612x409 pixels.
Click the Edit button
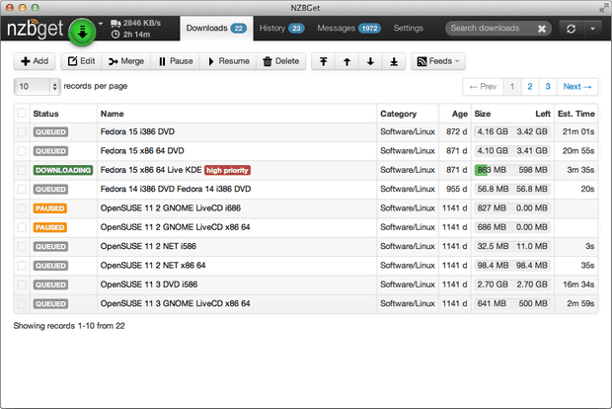click(x=81, y=61)
